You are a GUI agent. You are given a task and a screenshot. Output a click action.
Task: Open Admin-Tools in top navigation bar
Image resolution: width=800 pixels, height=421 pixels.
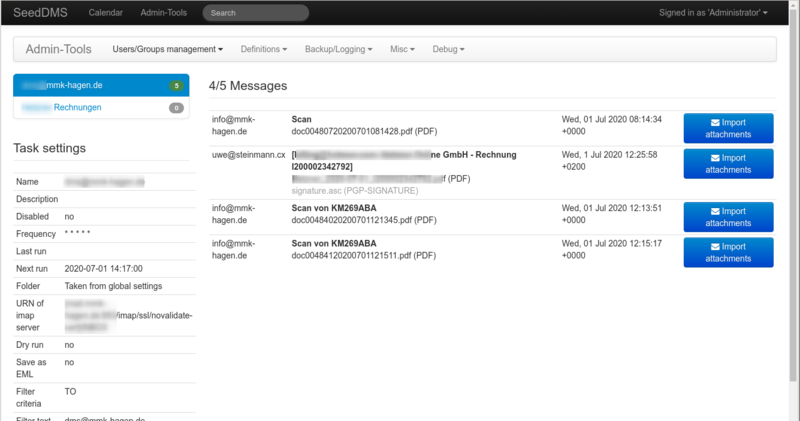[x=164, y=13]
